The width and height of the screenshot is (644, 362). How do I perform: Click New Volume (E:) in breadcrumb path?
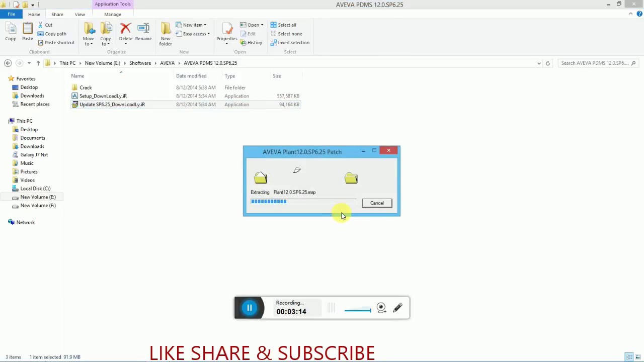(x=102, y=63)
